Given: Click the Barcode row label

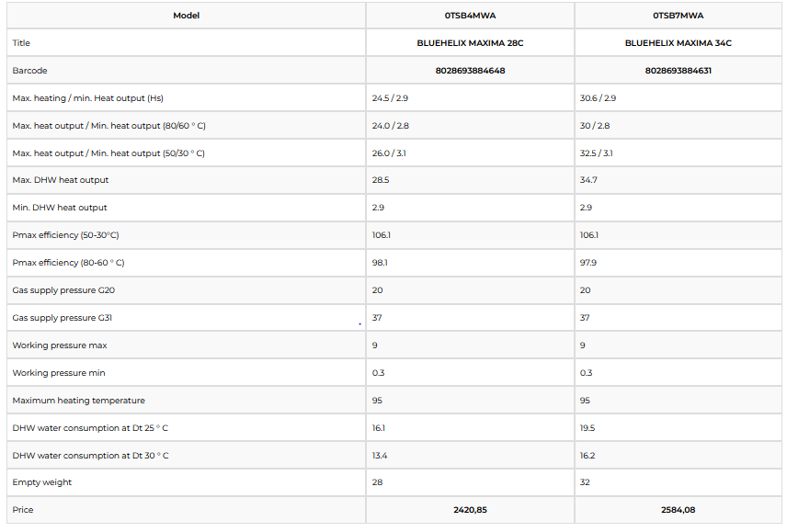Looking at the screenshot, I should pos(29,71).
